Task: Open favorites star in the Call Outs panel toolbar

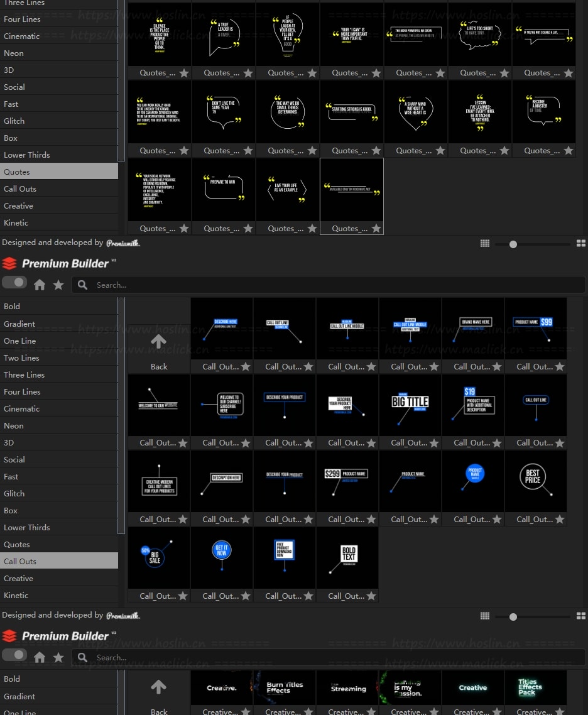Action: pyautogui.click(x=58, y=285)
